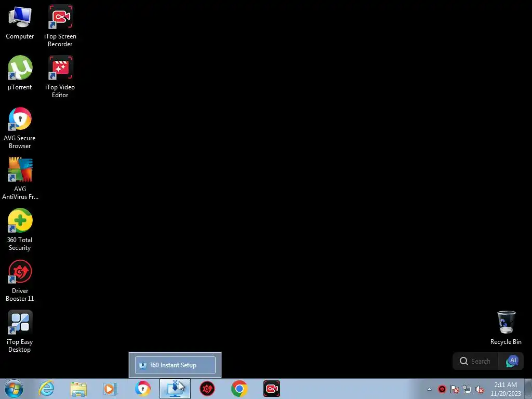The height and width of the screenshot is (399, 532).
Task: Open the Windows Start menu orb
Action: tap(14, 389)
